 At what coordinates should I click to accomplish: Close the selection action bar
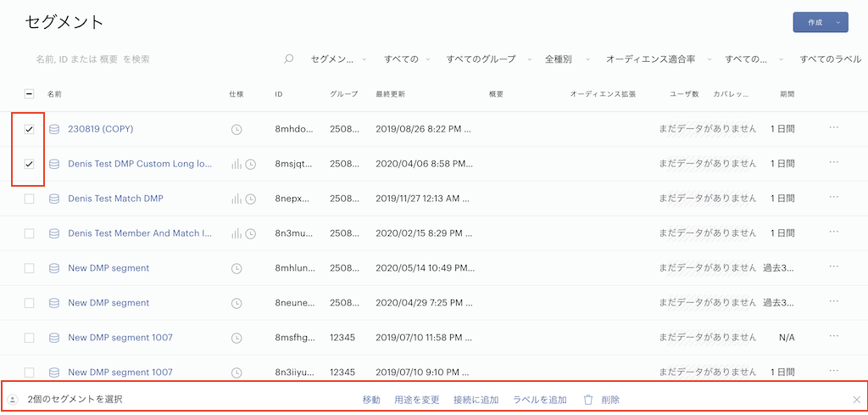point(856,400)
